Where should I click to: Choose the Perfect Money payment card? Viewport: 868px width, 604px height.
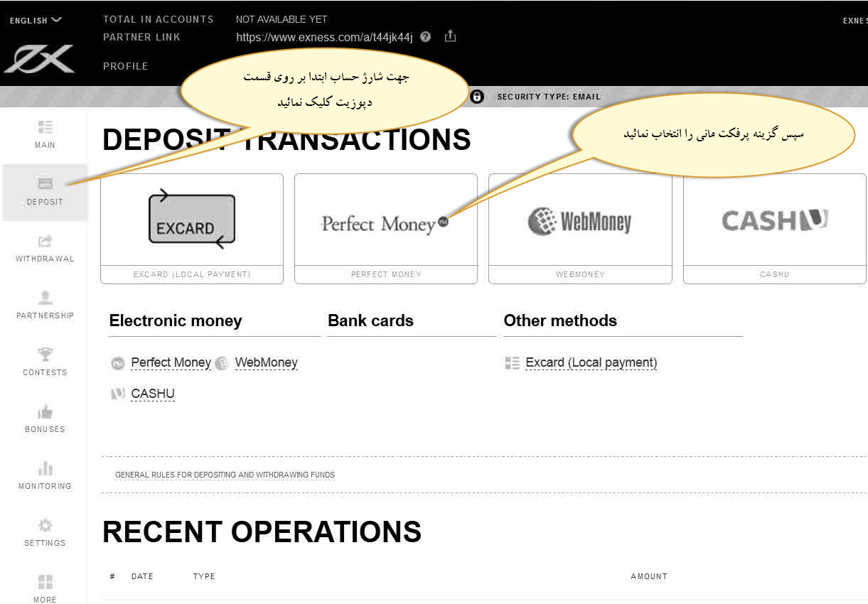386,229
